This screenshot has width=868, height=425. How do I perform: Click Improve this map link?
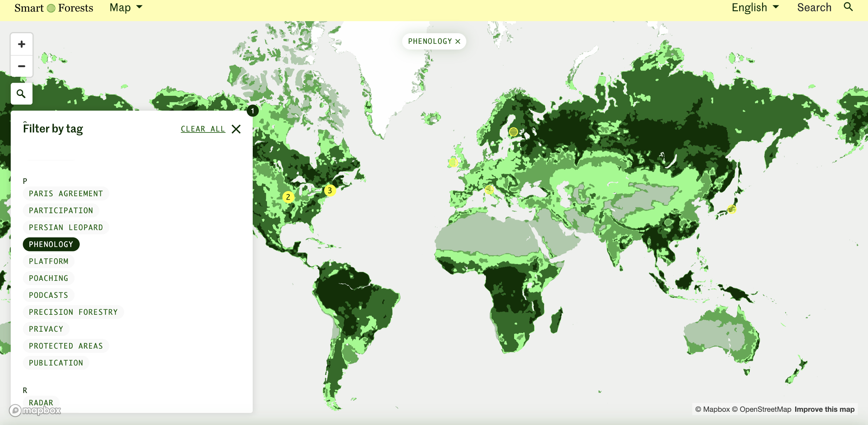point(824,409)
